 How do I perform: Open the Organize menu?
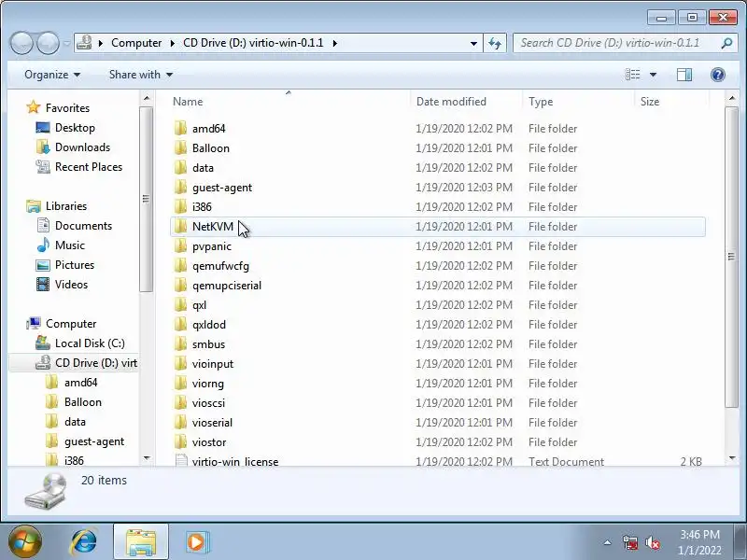pos(52,75)
